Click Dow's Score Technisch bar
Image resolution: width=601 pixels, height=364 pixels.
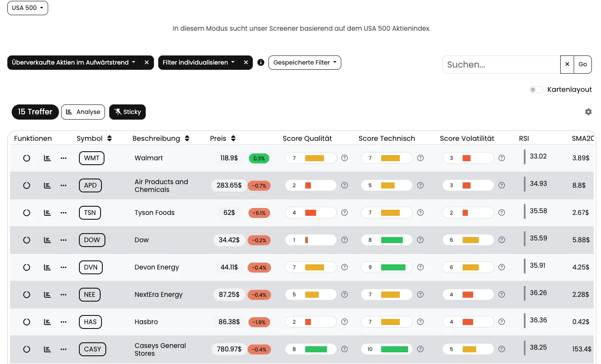click(387, 240)
